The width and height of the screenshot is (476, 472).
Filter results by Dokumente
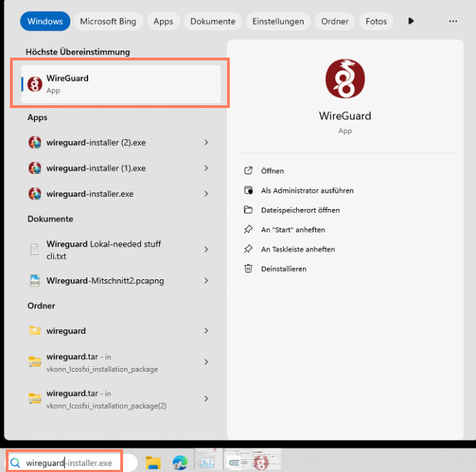(x=213, y=21)
